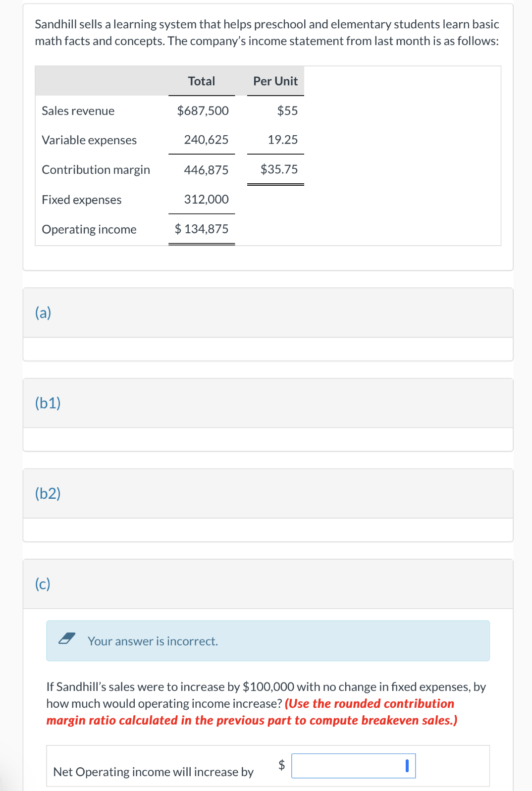Click the eraser icon beside incorrect message
The height and width of the screenshot is (791, 532).
pos(67,638)
